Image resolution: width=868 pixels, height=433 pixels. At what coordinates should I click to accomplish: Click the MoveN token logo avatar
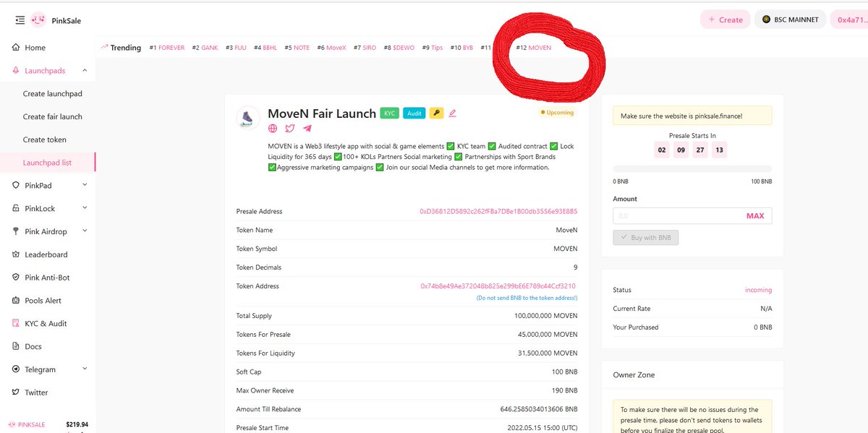pos(248,118)
